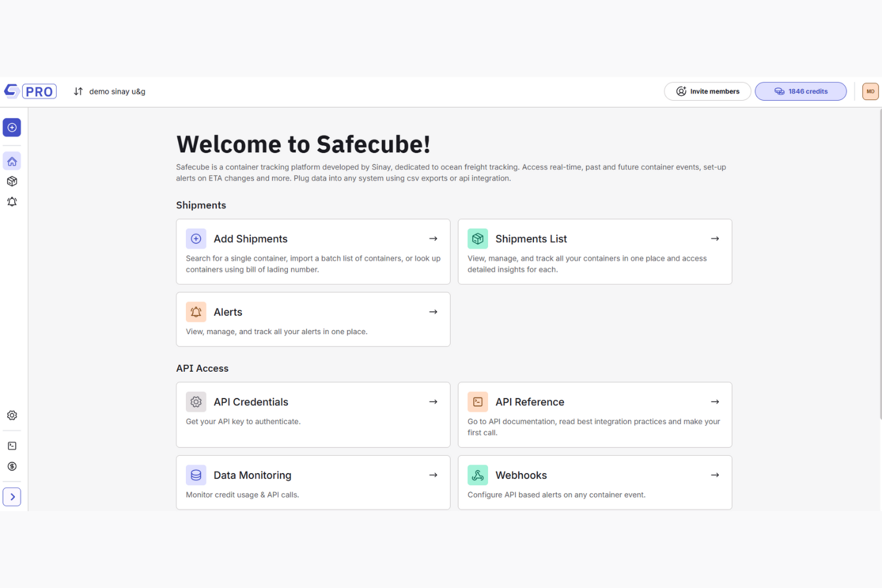Image resolution: width=882 pixels, height=588 pixels.
Task: Open the Webhooks card title
Action: [x=521, y=475]
